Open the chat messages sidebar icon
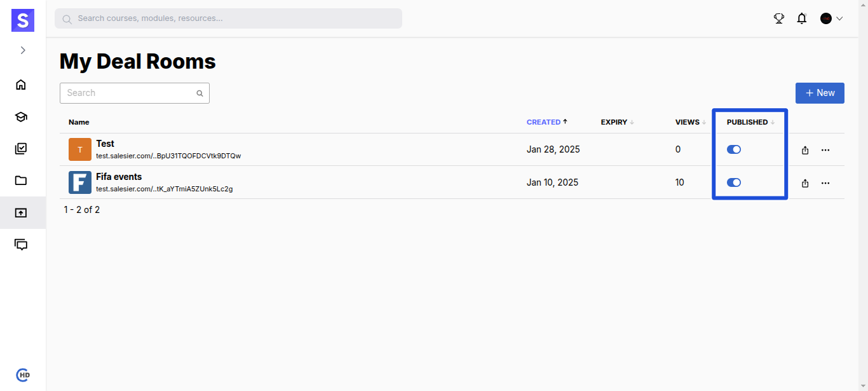 coord(21,245)
